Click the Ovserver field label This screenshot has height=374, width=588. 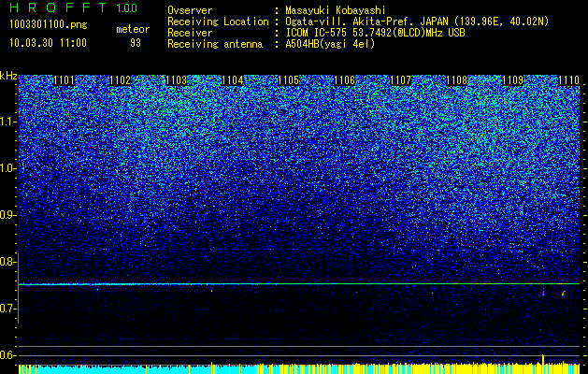pos(190,11)
